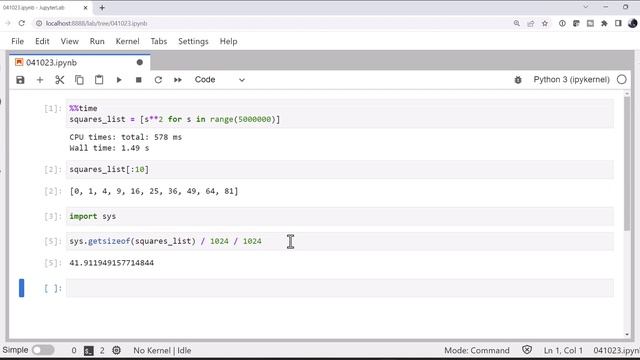Screen dimensions: 640x360
Task: Open the browser profile avatar
Action: [632, 23]
